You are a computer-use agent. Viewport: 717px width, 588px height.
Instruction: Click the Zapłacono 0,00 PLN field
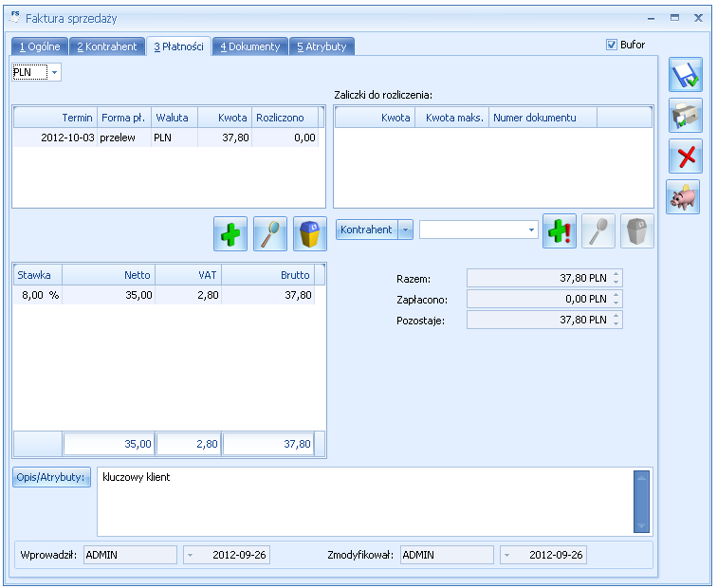coord(544,299)
